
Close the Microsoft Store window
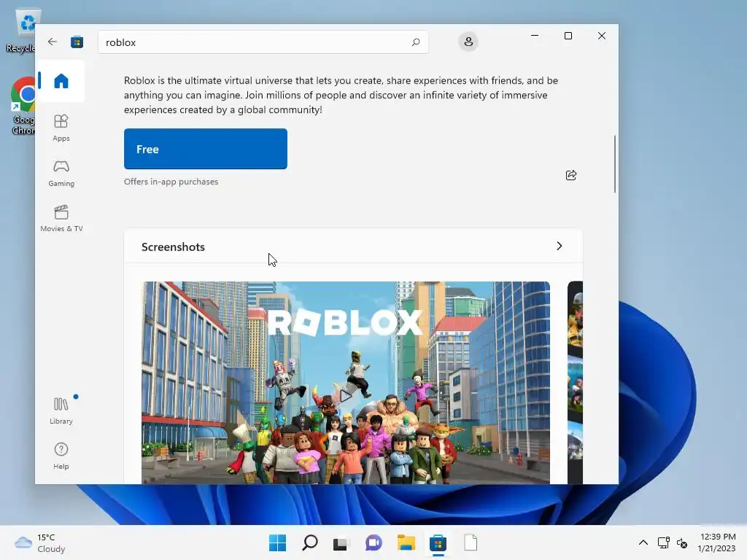(602, 36)
